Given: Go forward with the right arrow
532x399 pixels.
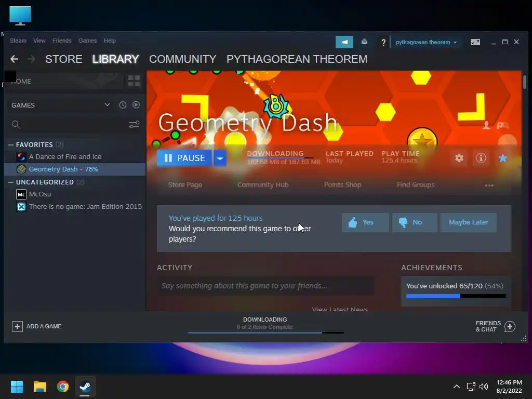Looking at the screenshot, I should point(31,59).
